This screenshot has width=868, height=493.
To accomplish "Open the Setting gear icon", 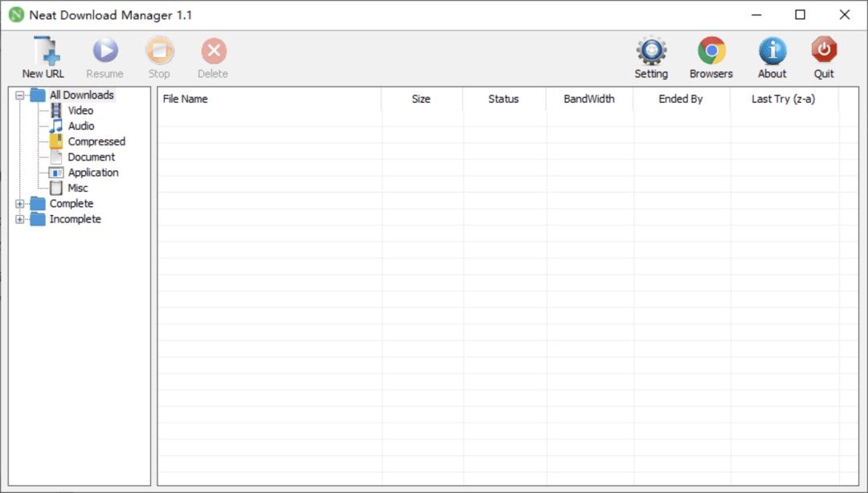I will (x=652, y=51).
